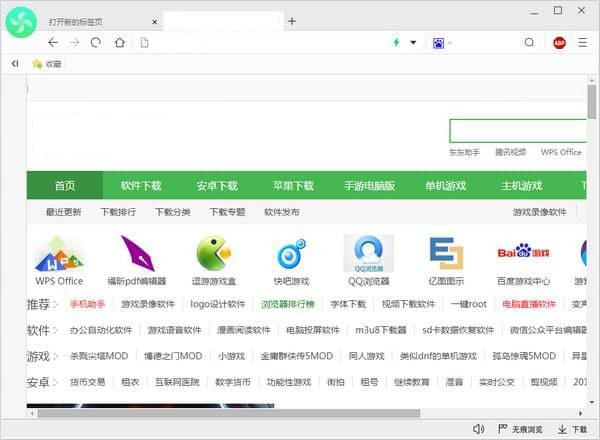Click the 福昕pdf编辑器 purple pen icon
Screen dimensions: 600x440
click(x=137, y=253)
